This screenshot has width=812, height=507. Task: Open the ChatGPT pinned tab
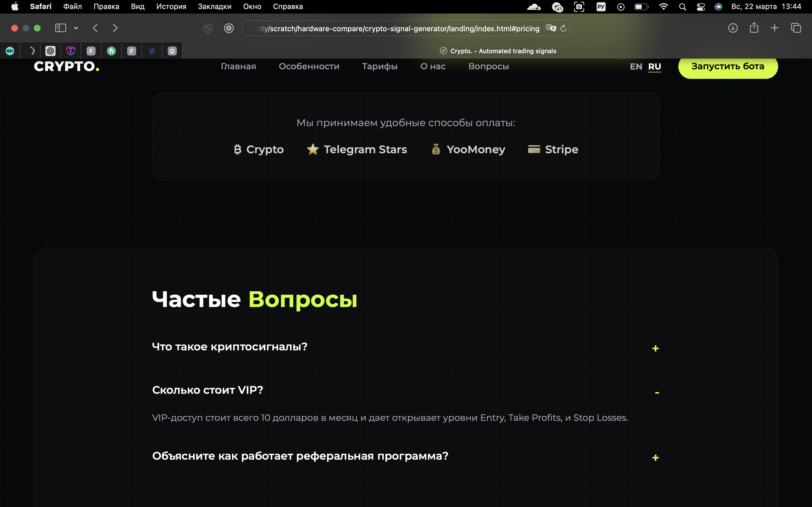pyautogui.click(x=50, y=51)
